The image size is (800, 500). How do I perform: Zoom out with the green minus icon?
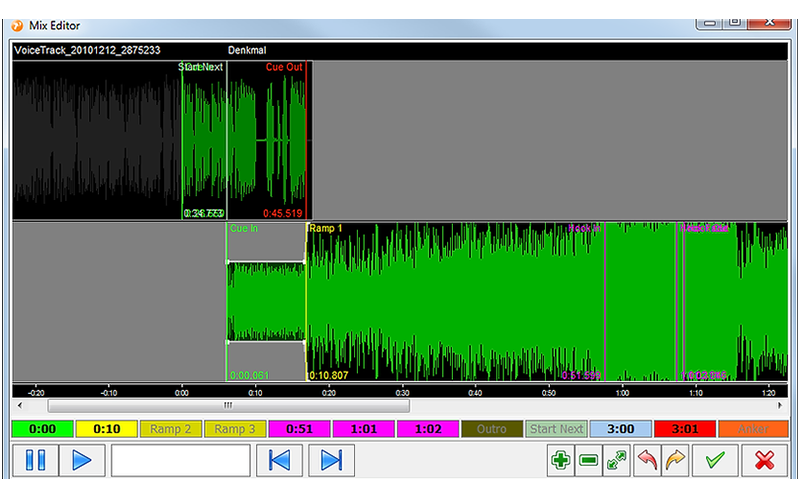[588, 460]
